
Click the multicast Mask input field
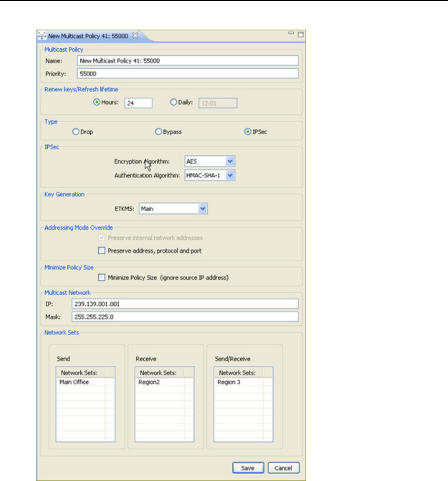pos(184,317)
